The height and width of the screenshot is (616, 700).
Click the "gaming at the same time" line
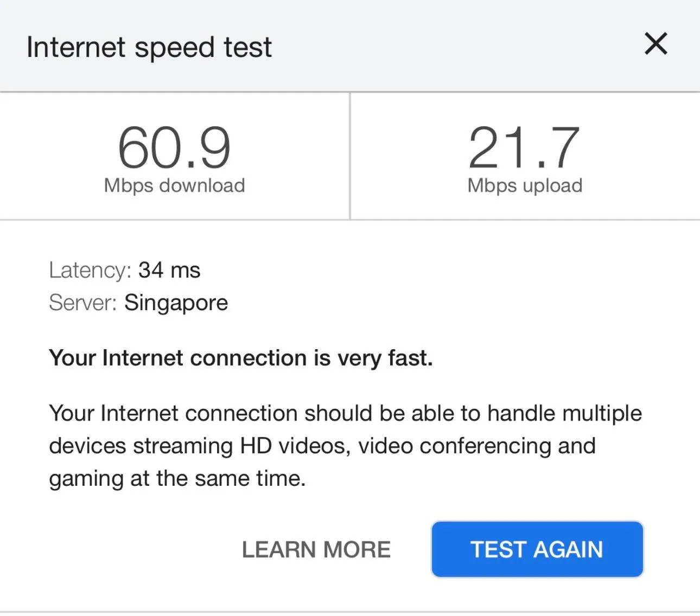pyautogui.click(x=177, y=478)
